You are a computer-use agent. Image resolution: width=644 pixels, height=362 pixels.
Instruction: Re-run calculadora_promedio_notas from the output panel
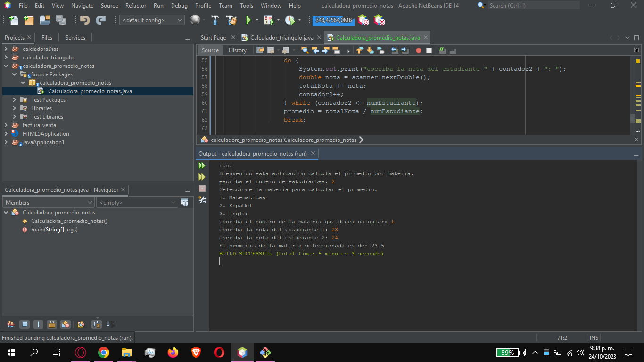[x=202, y=165]
